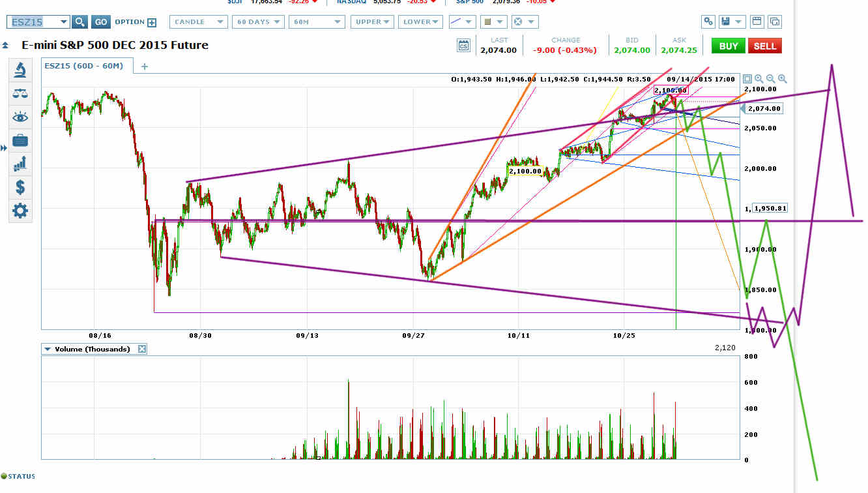Collapse the quote header arrows icon
868x493 pixels.
[5, 46]
